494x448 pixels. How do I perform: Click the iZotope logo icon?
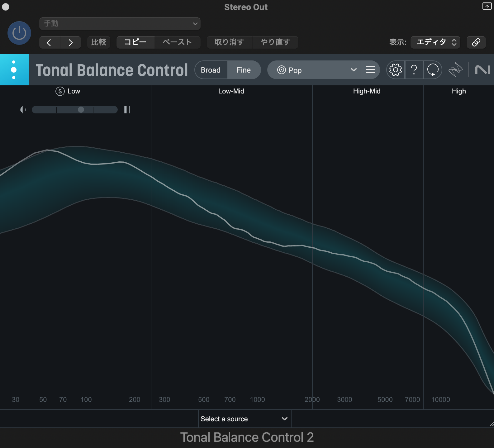[455, 70]
